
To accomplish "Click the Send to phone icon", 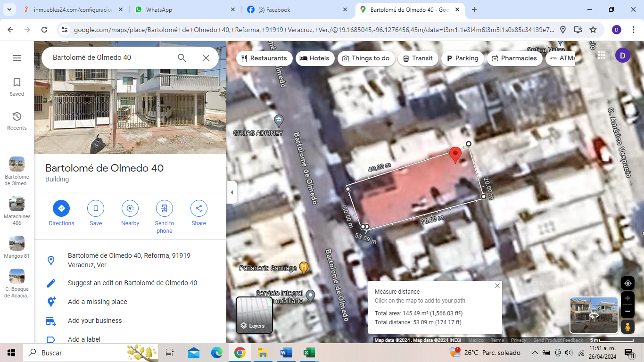I will [165, 208].
